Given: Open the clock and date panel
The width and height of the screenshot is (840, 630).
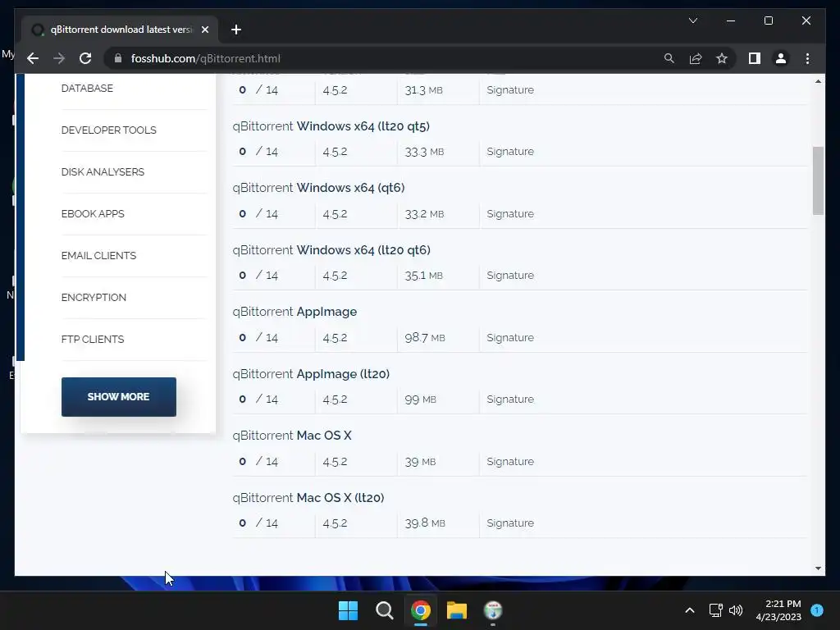Looking at the screenshot, I should [778, 610].
